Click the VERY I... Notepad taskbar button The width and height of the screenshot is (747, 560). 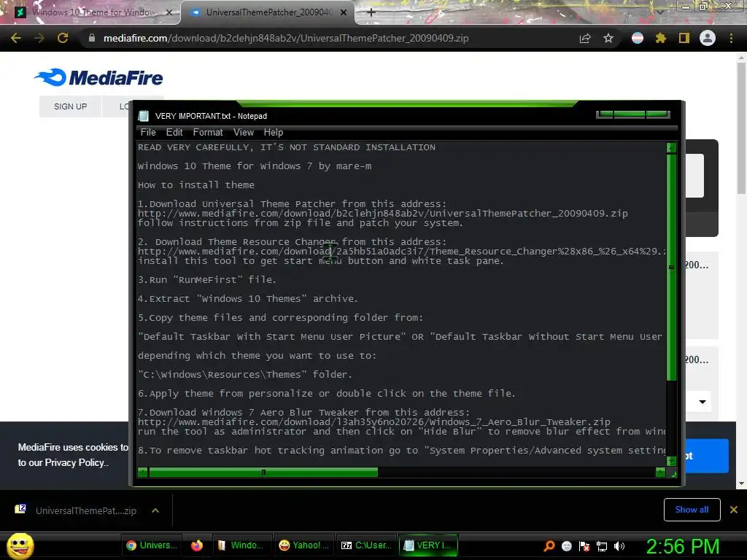(427, 545)
